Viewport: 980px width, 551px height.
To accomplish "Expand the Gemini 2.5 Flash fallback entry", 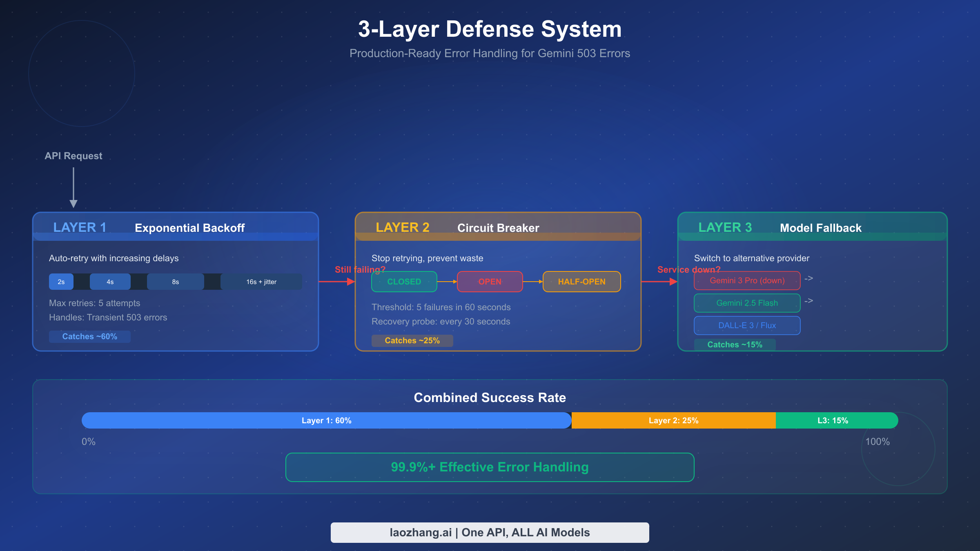I will 747,303.
